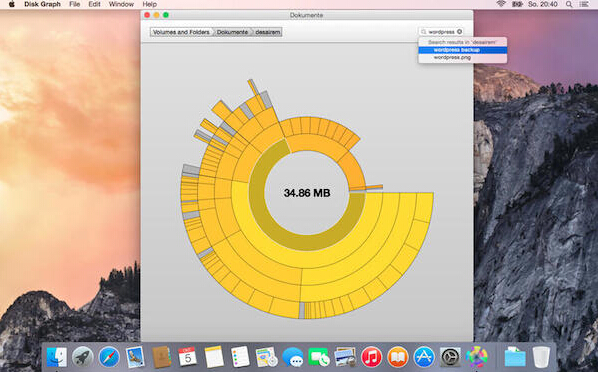Open the Window menu
This screenshot has height=372, width=598.
[x=121, y=4]
